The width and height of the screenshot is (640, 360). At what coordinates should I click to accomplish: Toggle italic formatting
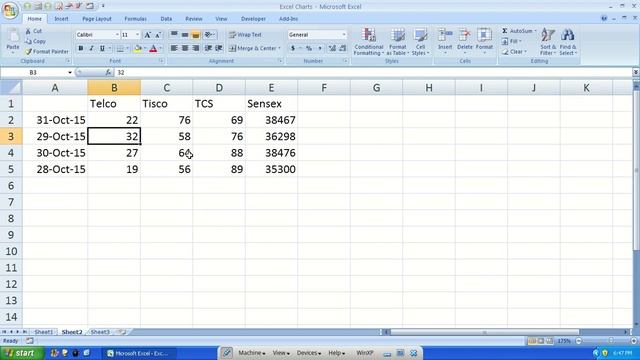click(91, 49)
